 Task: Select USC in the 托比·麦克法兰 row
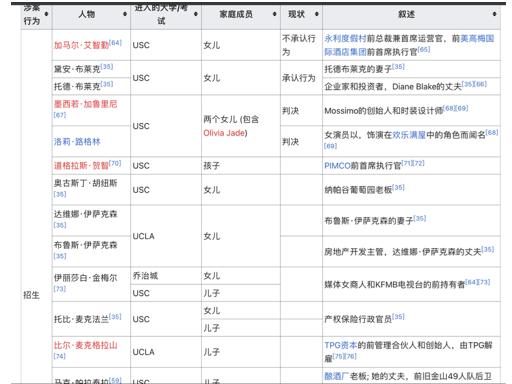pyautogui.click(x=141, y=319)
